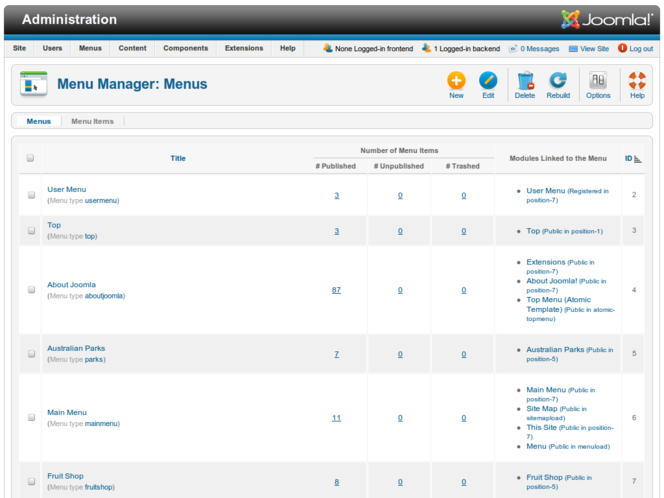This screenshot has width=664, height=498.
Task: Toggle the select-all checkbox in table header
Action: tap(30, 158)
